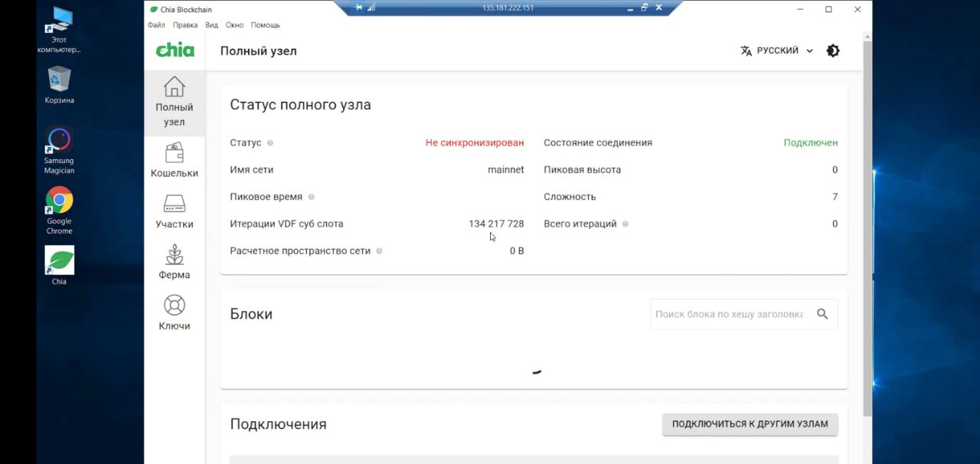Viewport: 980px width, 464px height.
Task: Click the scrollbar of the Chia window
Action: tap(867, 230)
